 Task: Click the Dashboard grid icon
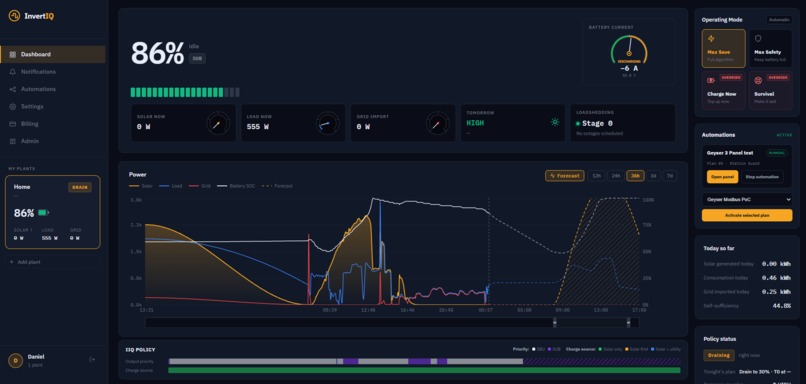tap(13, 54)
